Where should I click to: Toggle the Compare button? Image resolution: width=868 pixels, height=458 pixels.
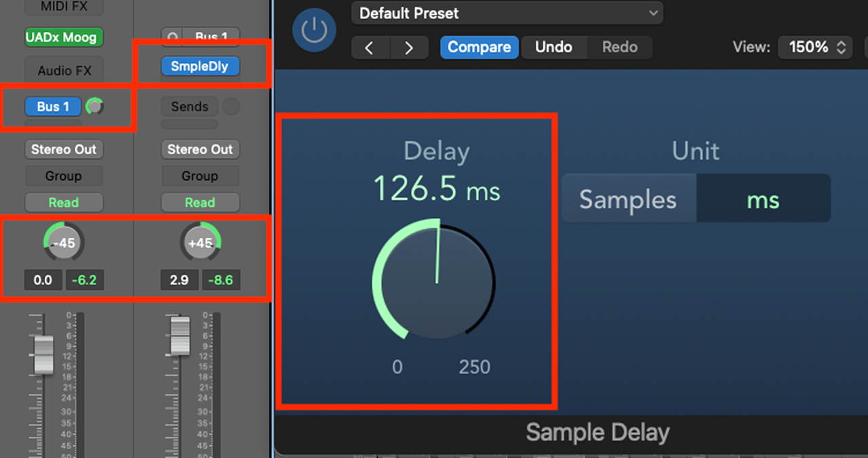[x=479, y=47]
